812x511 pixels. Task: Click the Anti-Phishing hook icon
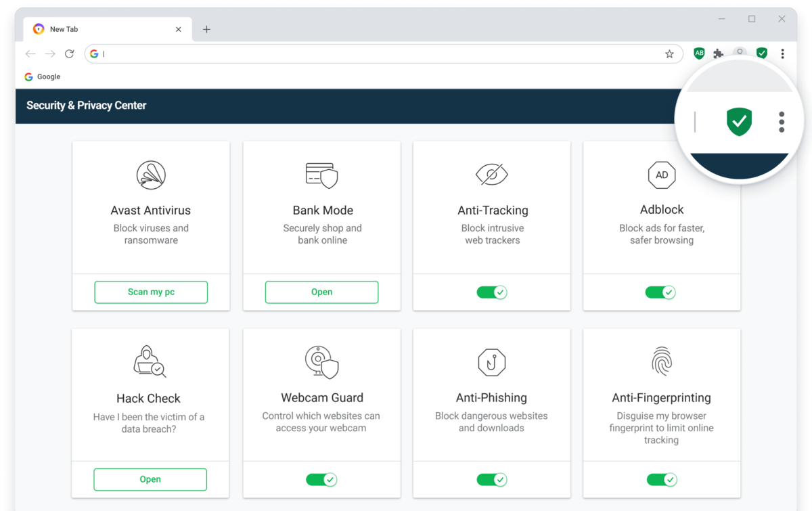pos(492,363)
